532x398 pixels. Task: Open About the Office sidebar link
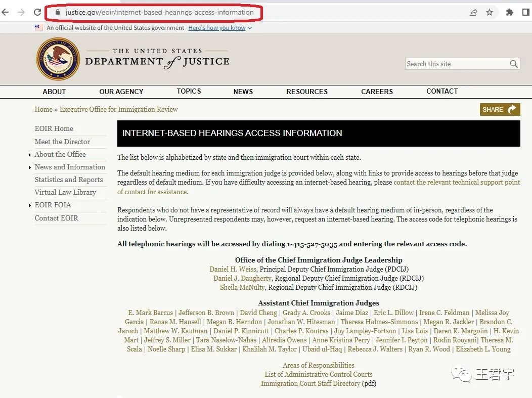(60, 154)
